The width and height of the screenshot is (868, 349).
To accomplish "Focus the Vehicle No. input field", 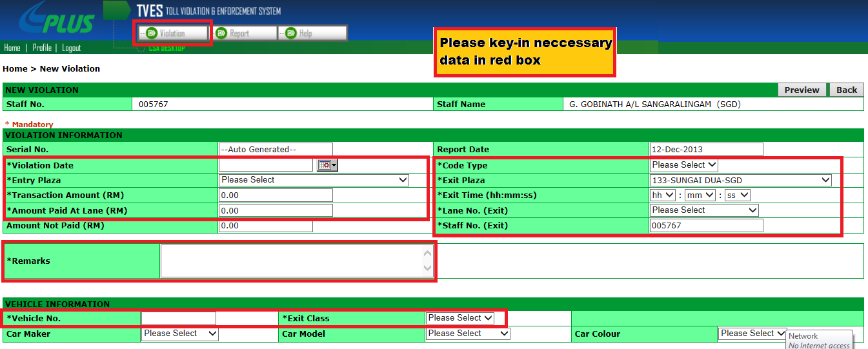I will 178,318.
